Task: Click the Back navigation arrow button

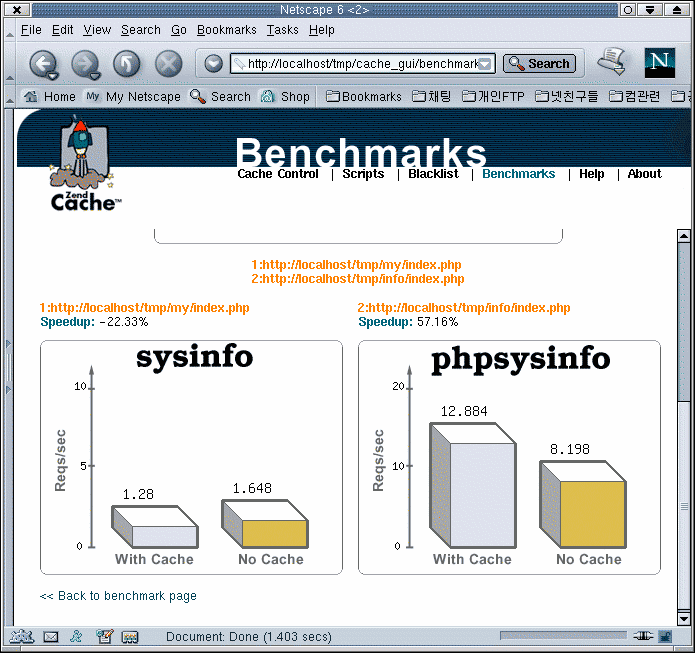Action: pyautogui.click(x=43, y=64)
